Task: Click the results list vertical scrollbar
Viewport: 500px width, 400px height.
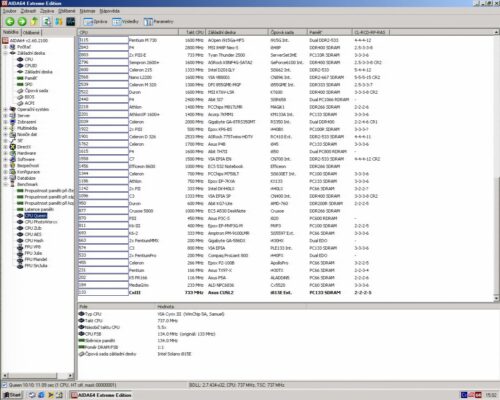Action: tap(496, 165)
